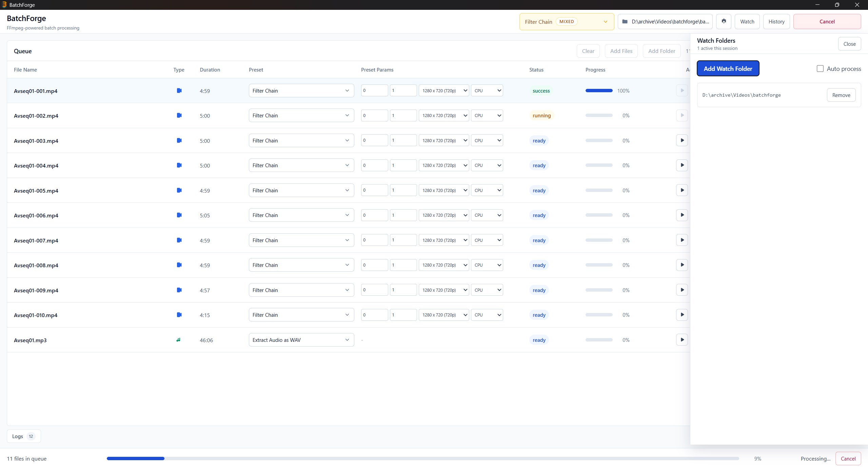868x468 pixels.
Task: Open the settings gear in header
Action: coord(724,21)
